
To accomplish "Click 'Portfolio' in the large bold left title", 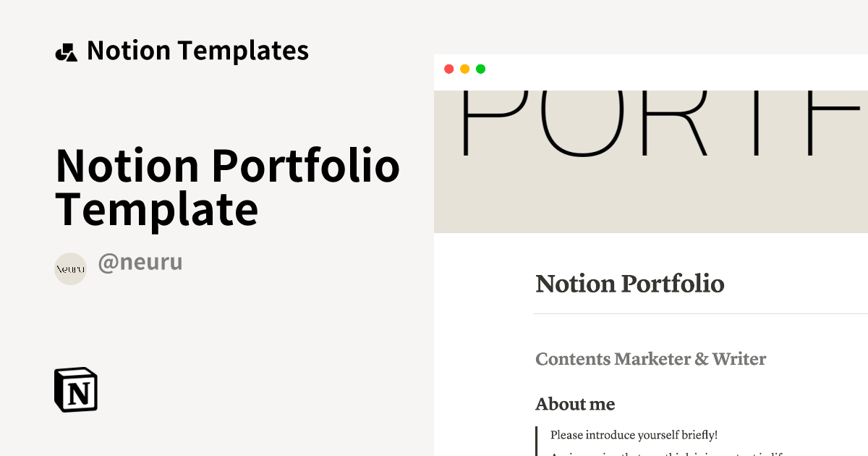I will tap(306, 165).
